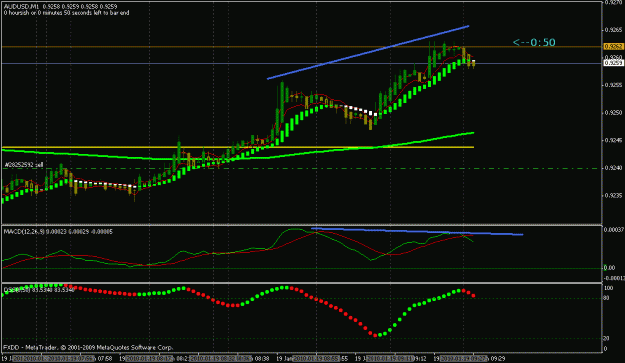Click the 20 level on oscillator scale

pos(607,338)
